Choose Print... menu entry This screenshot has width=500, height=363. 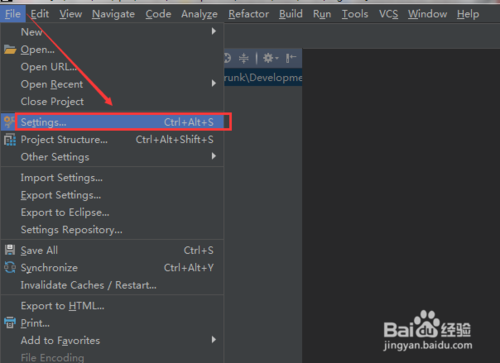pos(112,323)
